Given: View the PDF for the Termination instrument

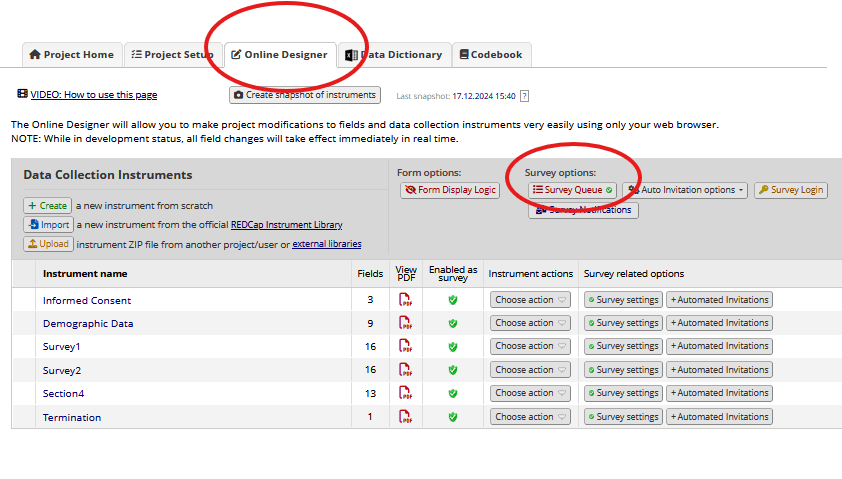Looking at the screenshot, I should click(x=404, y=417).
